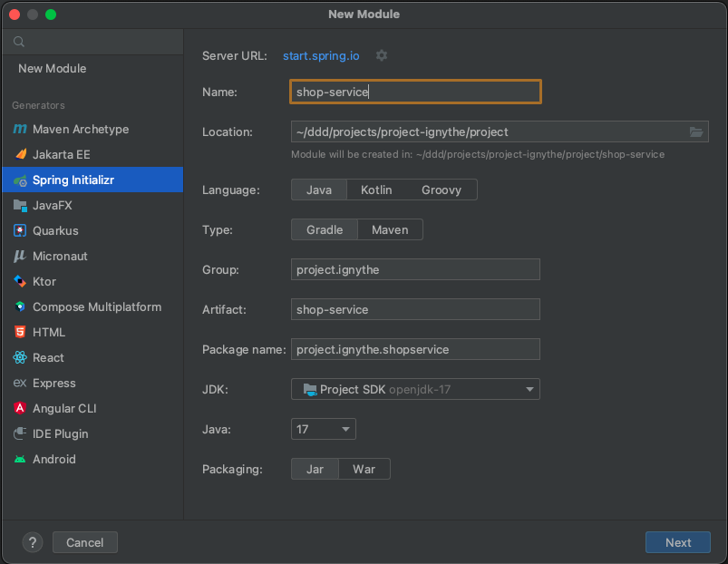Click the IDE Plugin plug icon
The height and width of the screenshot is (564, 728).
(20, 433)
